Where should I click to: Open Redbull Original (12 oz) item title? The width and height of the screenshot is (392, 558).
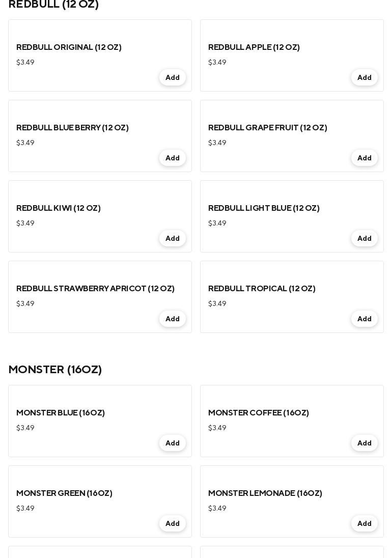pyautogui.click(x=69, y=47)
